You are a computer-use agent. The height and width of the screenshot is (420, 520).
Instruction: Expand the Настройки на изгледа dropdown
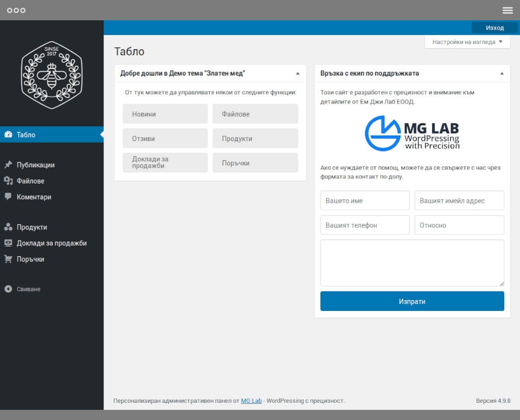[x=467, y=42]
